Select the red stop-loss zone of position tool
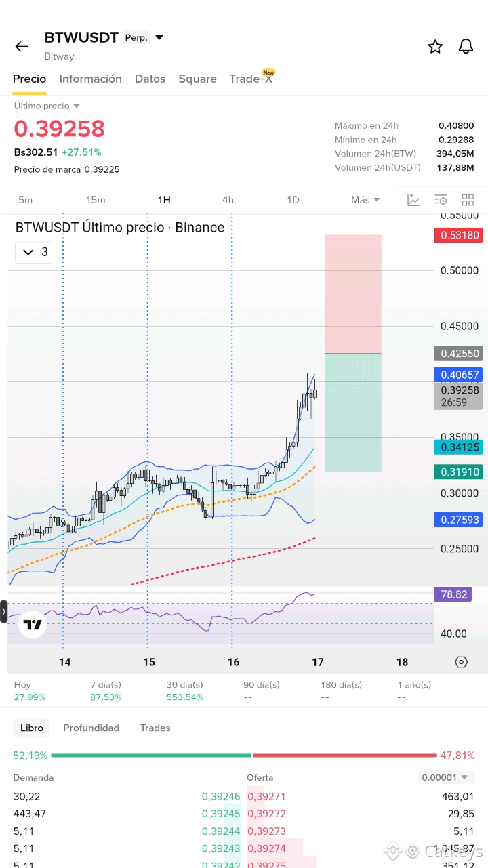 pos(353,294)
